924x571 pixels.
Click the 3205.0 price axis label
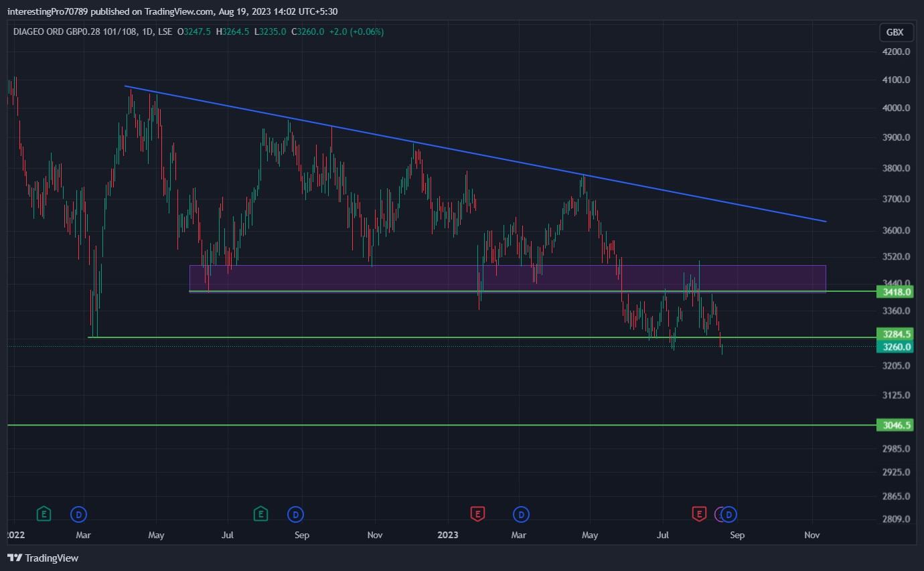(897, 366)
